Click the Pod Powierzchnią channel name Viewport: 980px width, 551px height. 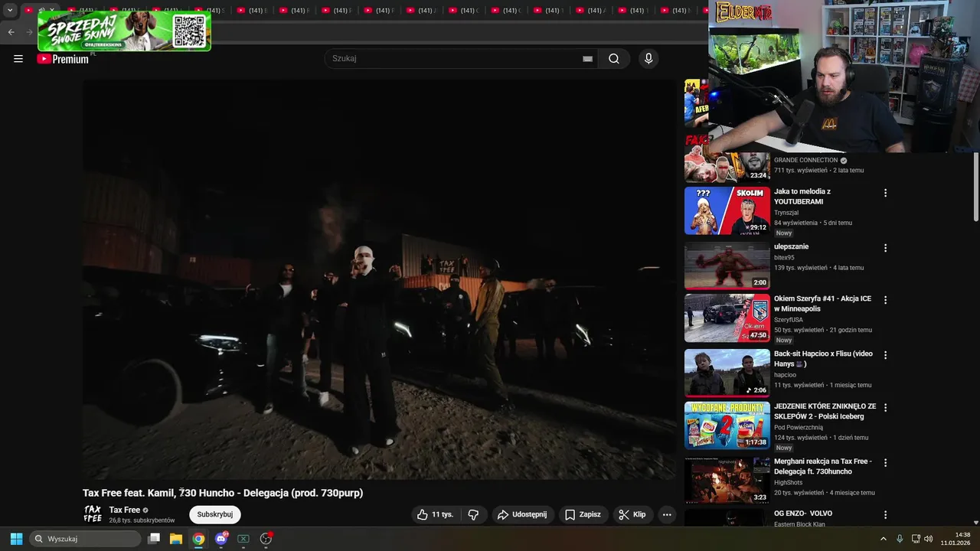[x=799, y=428]
